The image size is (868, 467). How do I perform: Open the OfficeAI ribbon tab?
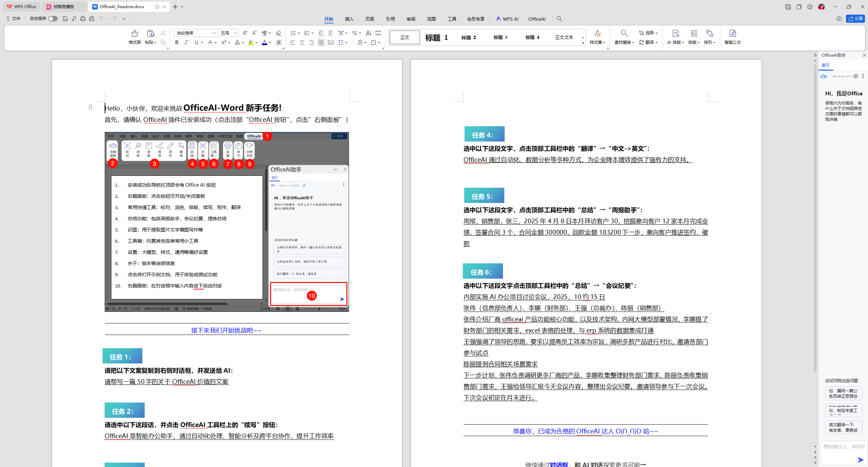[537, 19]
